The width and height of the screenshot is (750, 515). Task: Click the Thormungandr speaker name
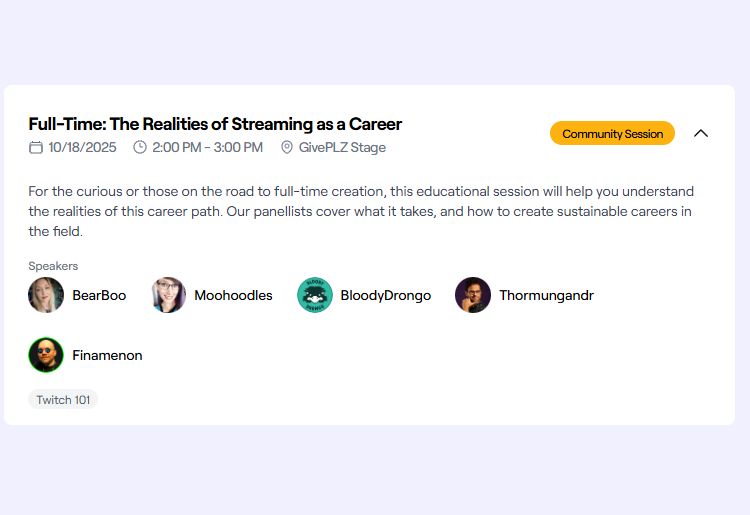point(546,295)
